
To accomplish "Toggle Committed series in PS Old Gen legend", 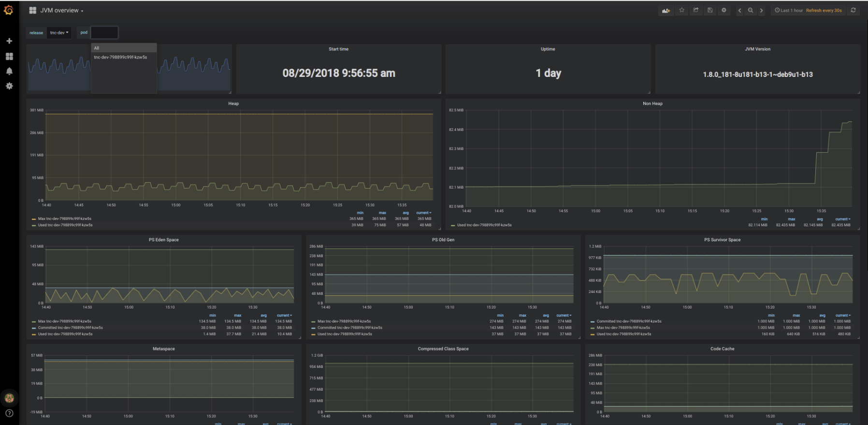I will tap(349, 327).
